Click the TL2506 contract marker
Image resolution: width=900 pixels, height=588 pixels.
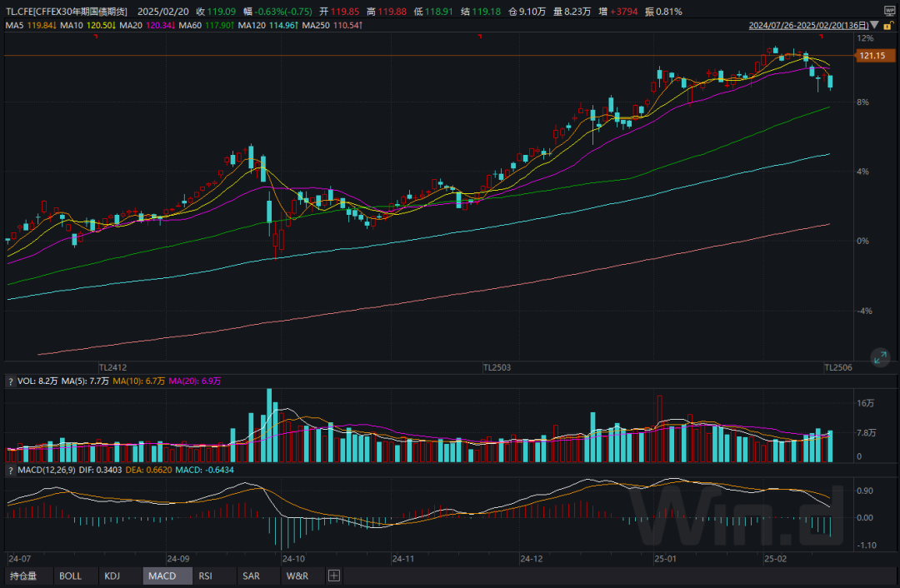[x=837, y=366]
